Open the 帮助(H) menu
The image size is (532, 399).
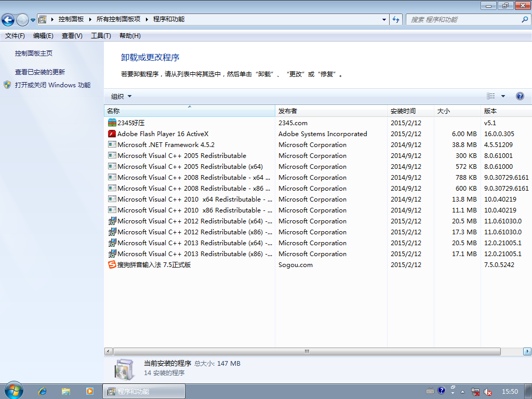point(130,36)
